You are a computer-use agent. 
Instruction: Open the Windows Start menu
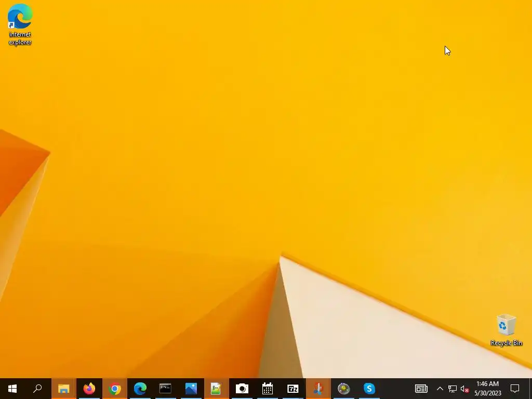12,389
